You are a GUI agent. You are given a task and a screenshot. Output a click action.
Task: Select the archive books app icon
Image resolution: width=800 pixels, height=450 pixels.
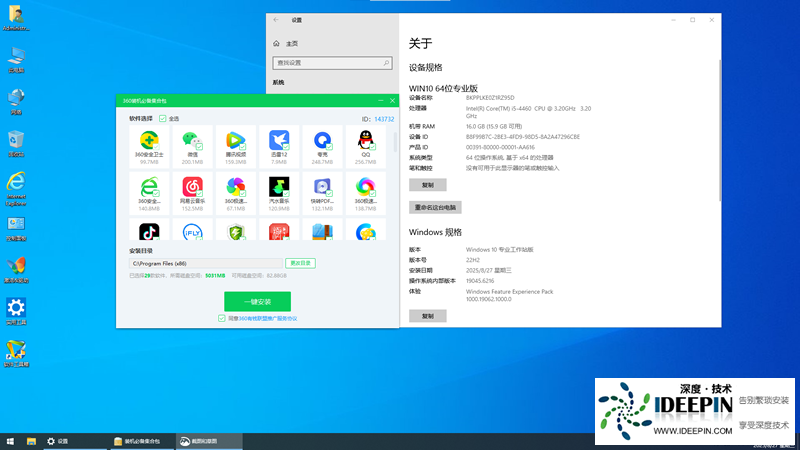pos(322,232)
